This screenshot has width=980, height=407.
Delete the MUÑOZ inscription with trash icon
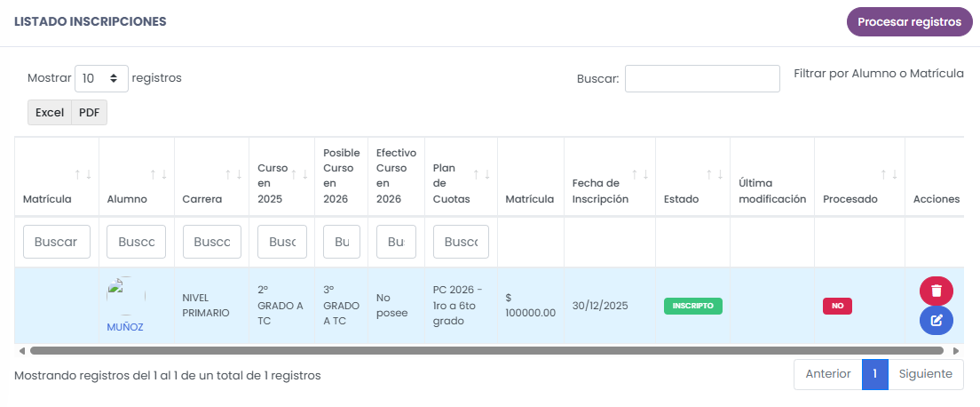coord(937,291)
